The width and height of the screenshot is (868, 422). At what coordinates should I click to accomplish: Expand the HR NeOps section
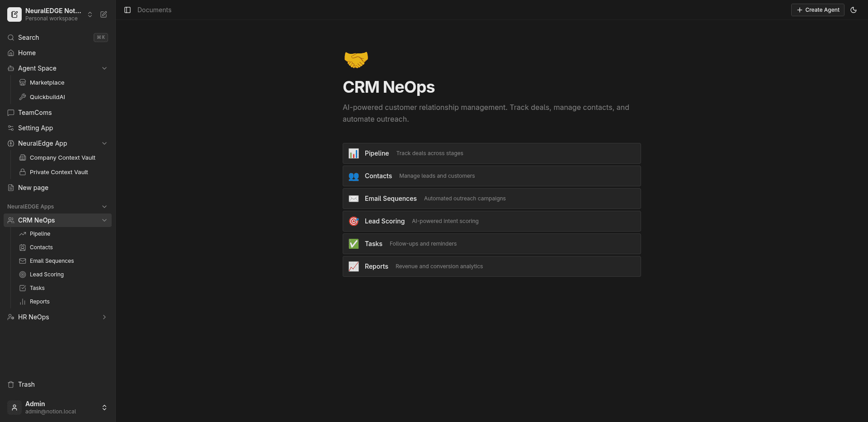tap(104, 317)
